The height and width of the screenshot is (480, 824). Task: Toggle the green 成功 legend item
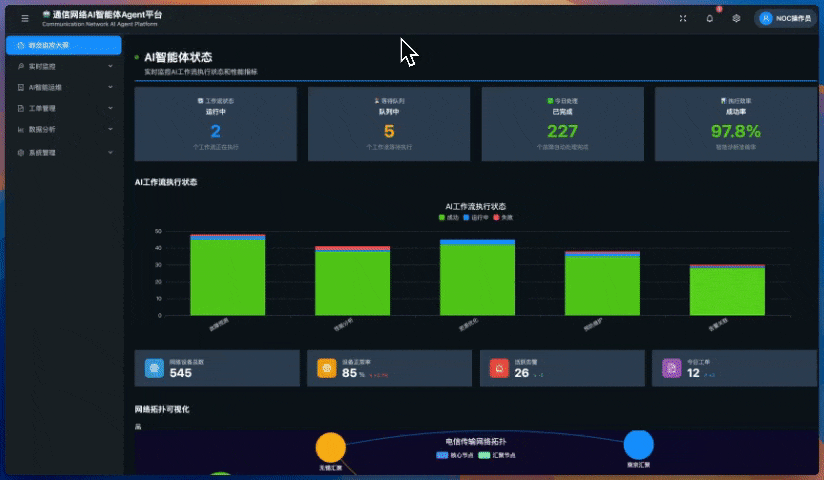[x=449, y=217]
